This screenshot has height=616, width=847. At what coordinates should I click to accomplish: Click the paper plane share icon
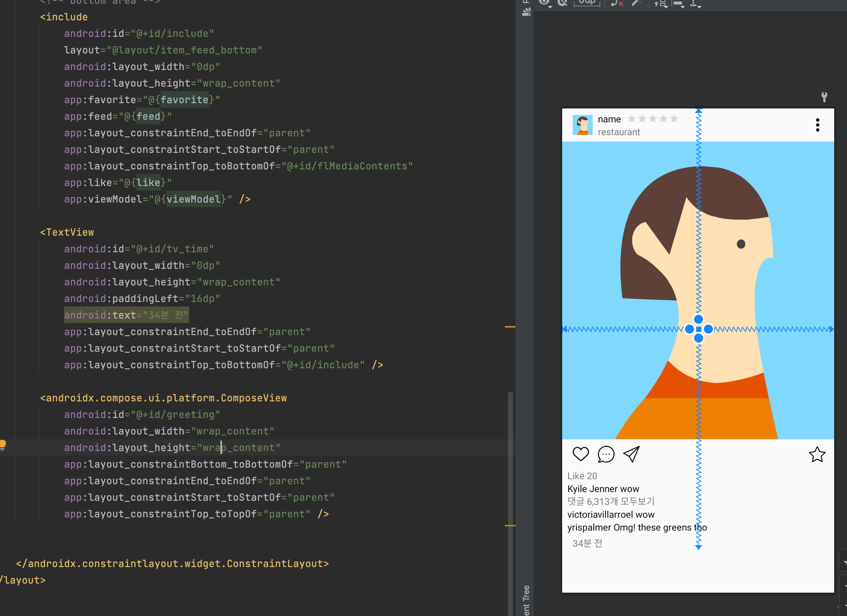(631, 454)
